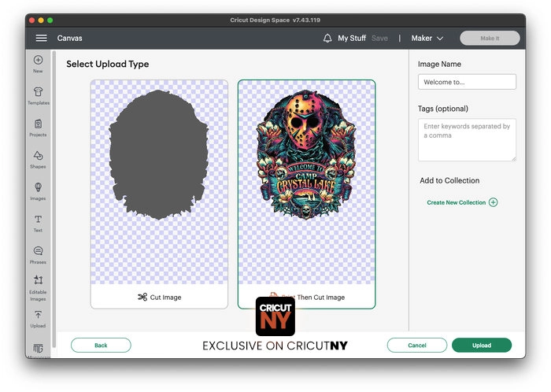Open the Phrases speech bubble icon

(38, 251)
